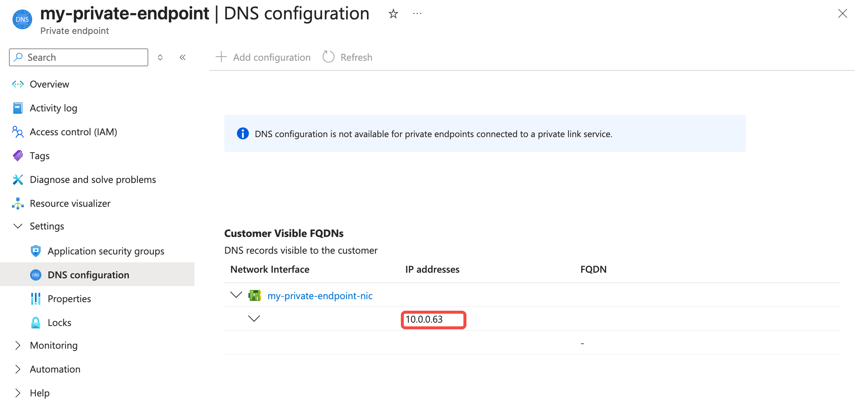
Task: Click the Activity log book icon
Action: tap(18, 108)
